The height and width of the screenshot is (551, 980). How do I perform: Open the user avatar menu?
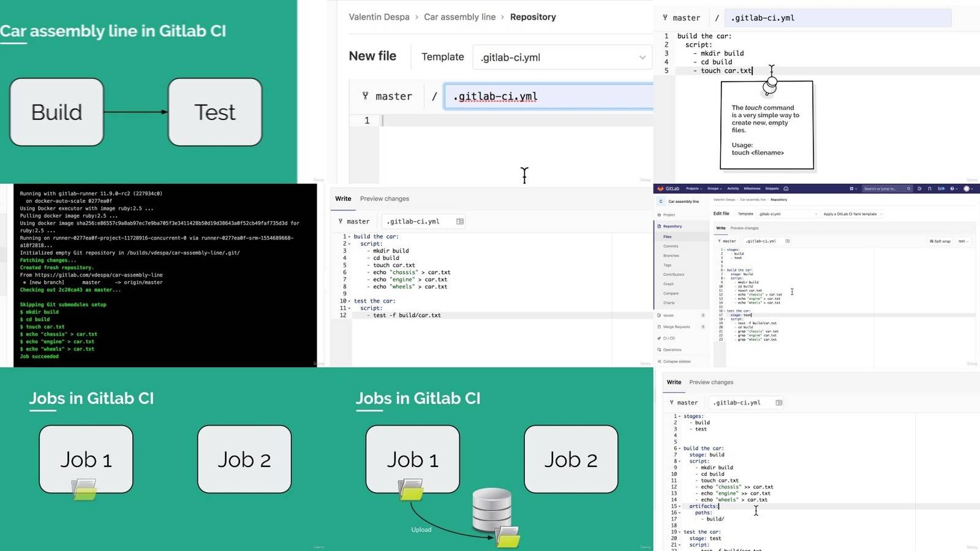click(x=967, y=189)
